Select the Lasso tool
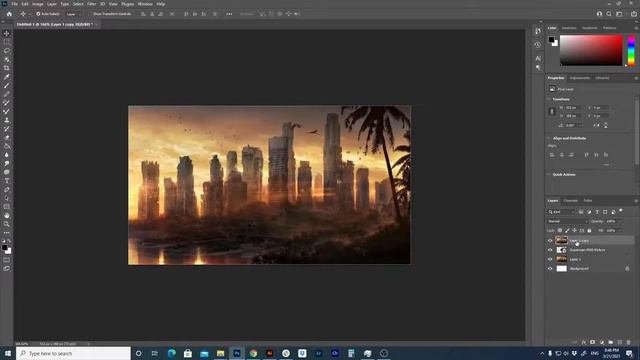The width and height of the screenshot is (640, 360). point(7,51)
